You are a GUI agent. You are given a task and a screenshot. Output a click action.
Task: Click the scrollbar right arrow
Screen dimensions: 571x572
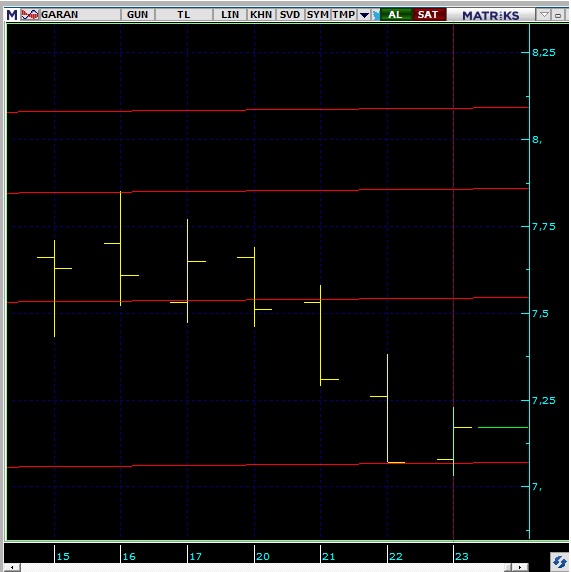[x=520, y=567]
